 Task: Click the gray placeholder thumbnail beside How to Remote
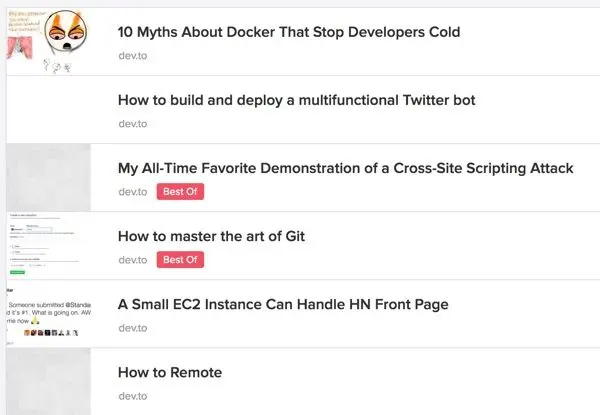click(48, 381)
